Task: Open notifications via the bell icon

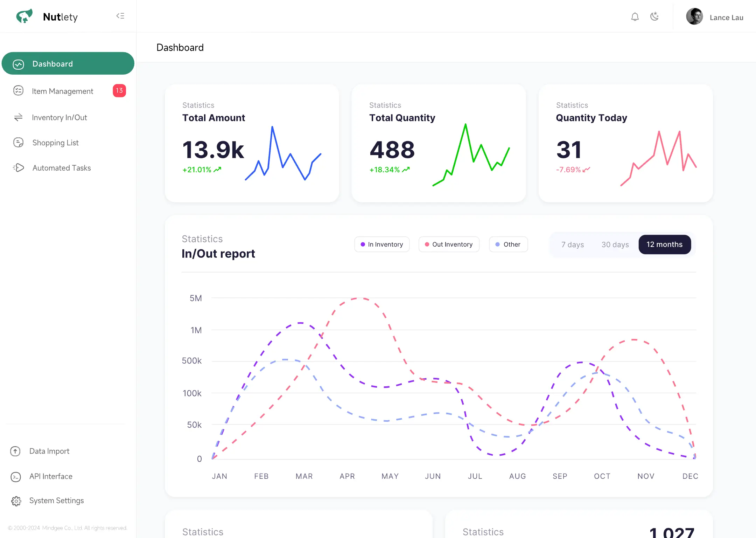Action: 635,17
